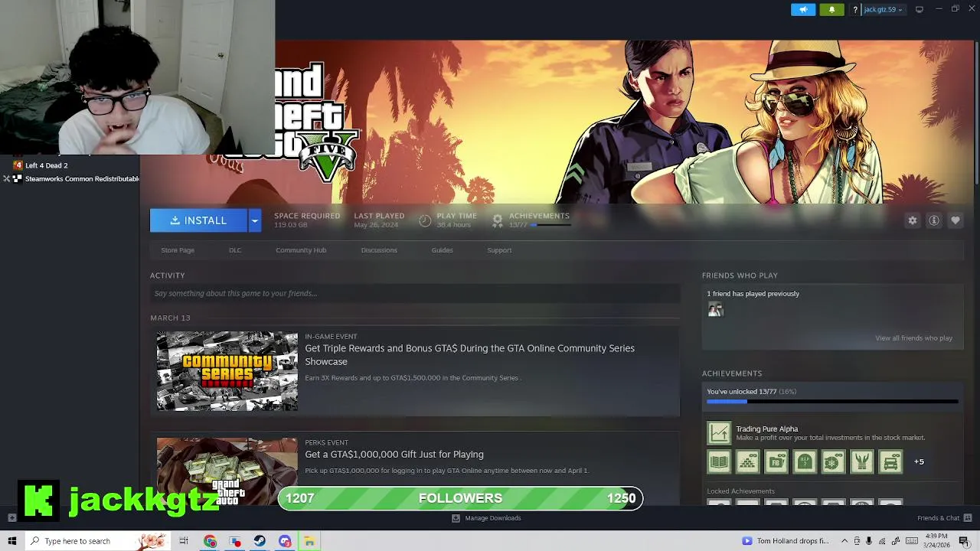Screen dimensions: 980x551
Task: Click the LAST PLAYED May 2024 stat
Action: pos(379,220)
